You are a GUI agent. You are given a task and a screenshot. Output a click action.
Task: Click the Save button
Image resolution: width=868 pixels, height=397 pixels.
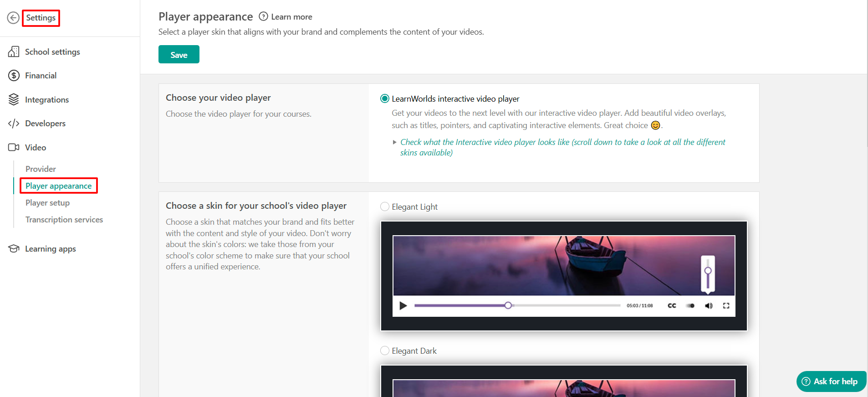point(179,54)
